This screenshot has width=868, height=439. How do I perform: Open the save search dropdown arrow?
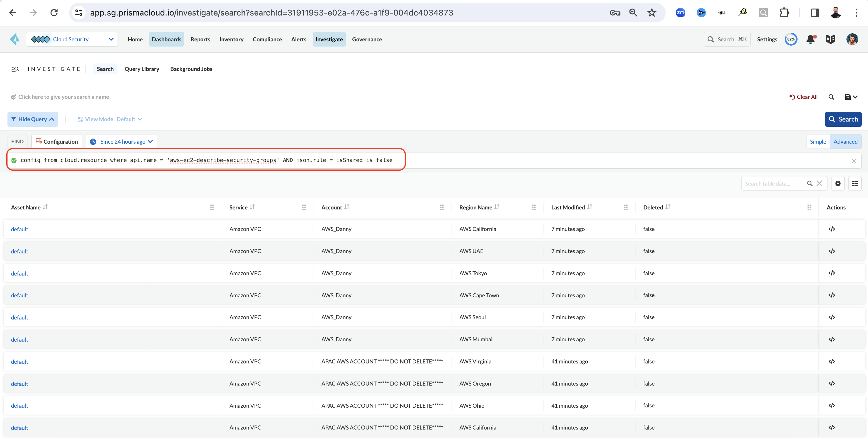click(855, 97)
